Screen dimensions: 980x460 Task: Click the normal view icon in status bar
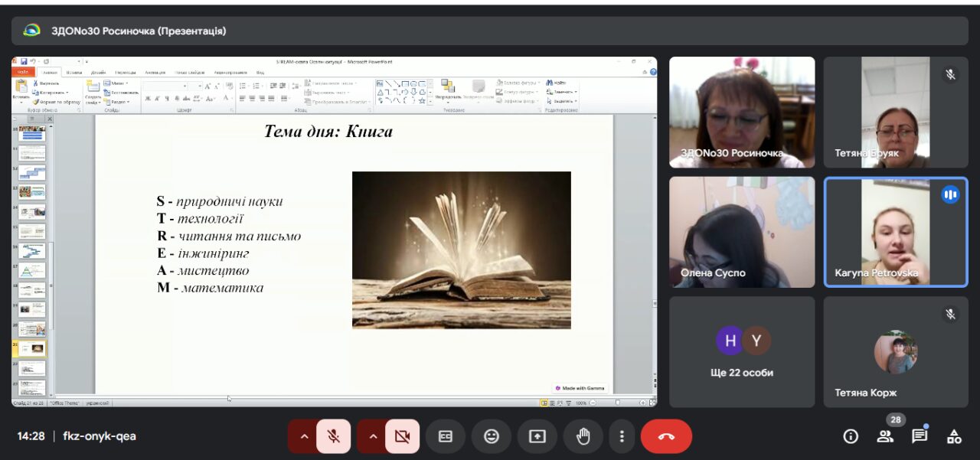coord(544,403)
